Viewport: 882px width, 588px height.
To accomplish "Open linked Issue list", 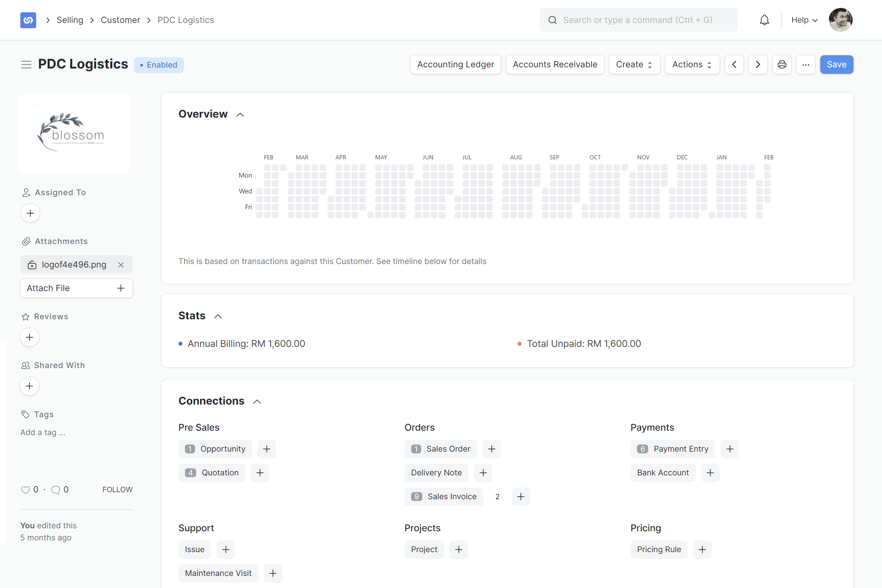I will click(x=195, y=549).
